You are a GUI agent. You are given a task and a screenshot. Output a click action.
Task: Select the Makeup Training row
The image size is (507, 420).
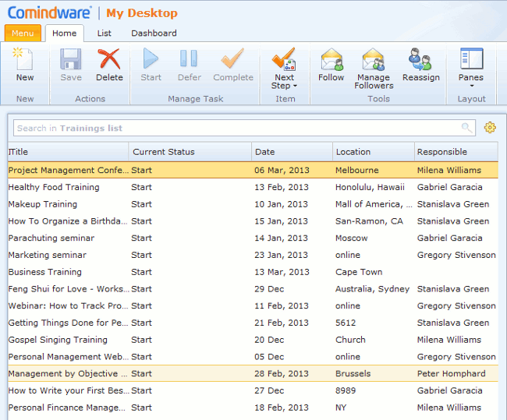click(x=253, y=204)
